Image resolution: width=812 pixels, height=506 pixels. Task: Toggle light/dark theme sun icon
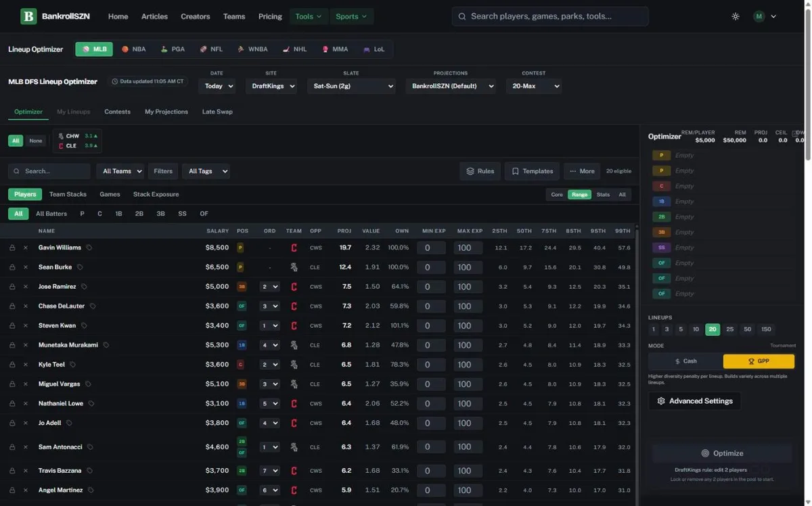(x=736, y=16)
